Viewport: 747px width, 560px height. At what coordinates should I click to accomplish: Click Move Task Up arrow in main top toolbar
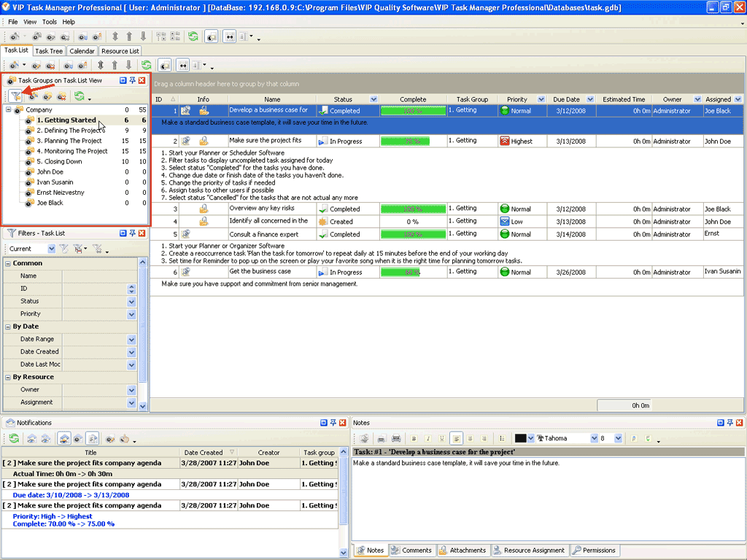pos(129,36)
